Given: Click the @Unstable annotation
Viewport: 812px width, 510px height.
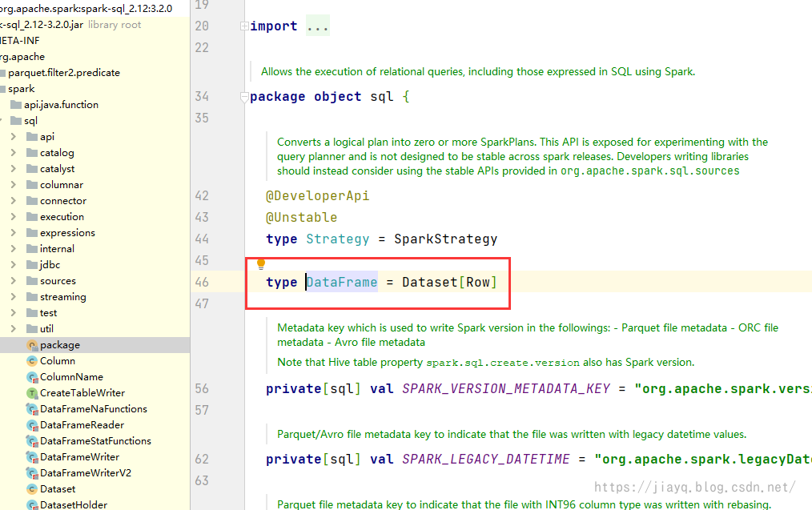Looking at the screenshot, I should (301, 218).
